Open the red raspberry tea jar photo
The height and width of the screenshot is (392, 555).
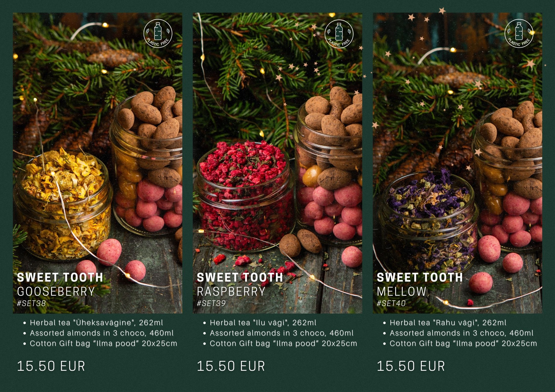tap(277, 163)
